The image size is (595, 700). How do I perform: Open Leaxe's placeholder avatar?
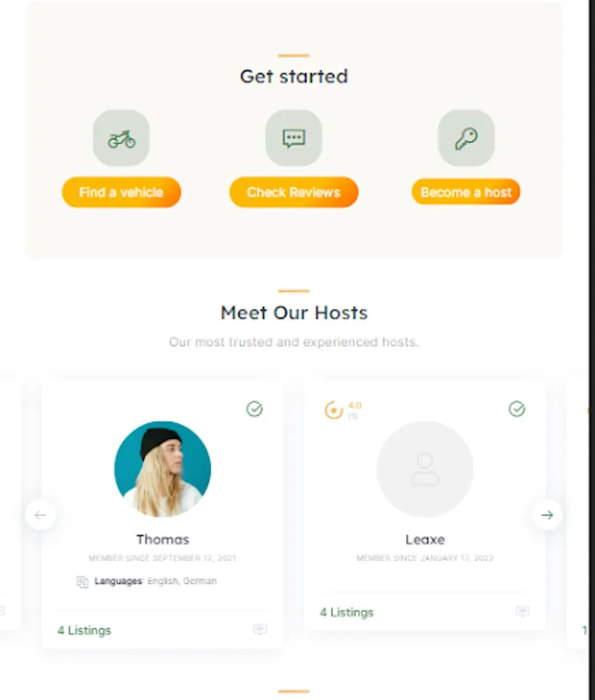point(425,469)
